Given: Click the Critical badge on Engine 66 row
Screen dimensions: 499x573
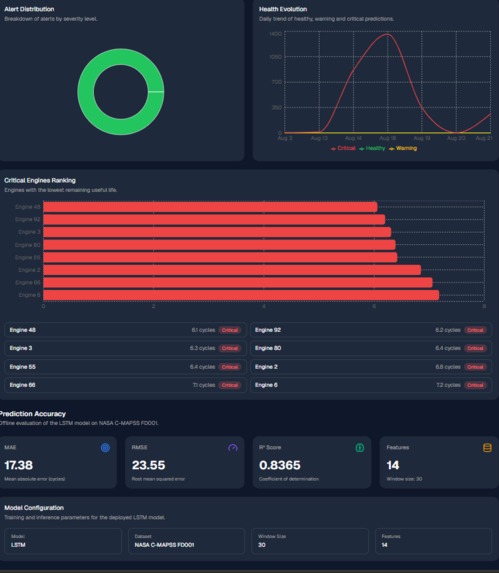Looking at the screenshot, I should [x=230, y=385].
